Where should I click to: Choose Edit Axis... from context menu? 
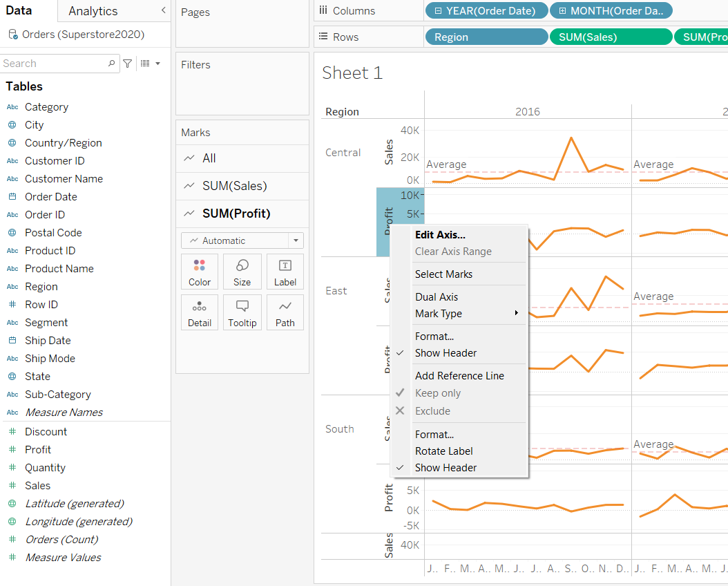click(440, 235)
